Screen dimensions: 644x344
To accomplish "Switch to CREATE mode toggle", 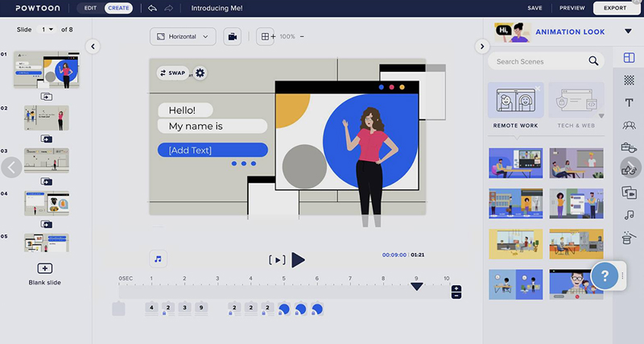I will pyautogui.click(x=118, y=8).
